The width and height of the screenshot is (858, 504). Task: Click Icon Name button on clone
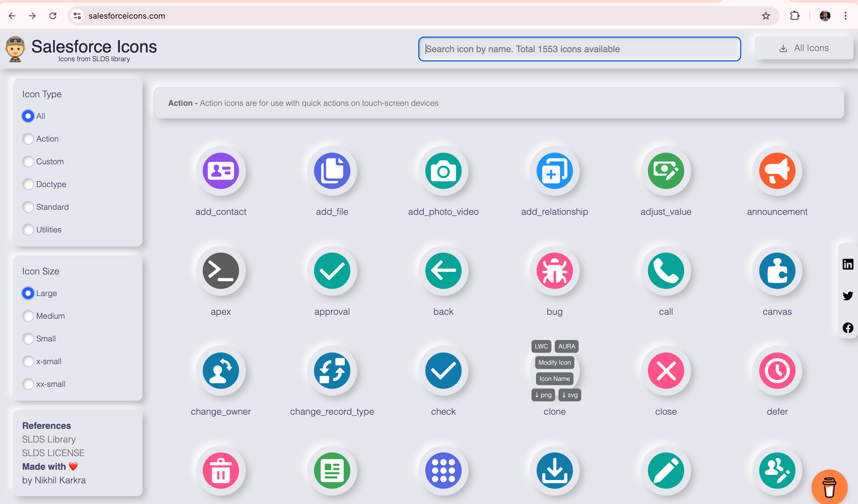coord(554,379)
